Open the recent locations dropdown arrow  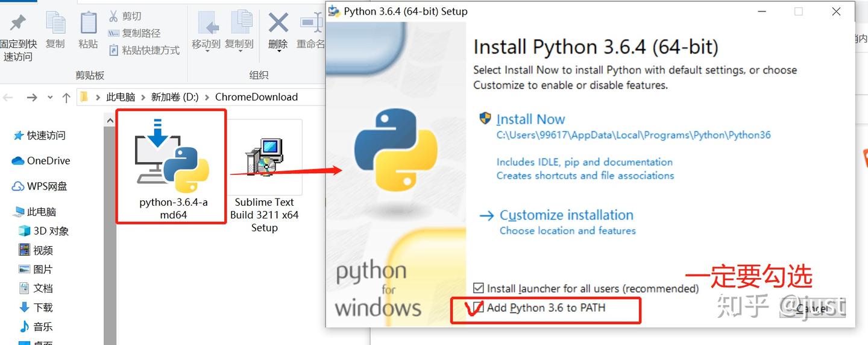(50, 98)
